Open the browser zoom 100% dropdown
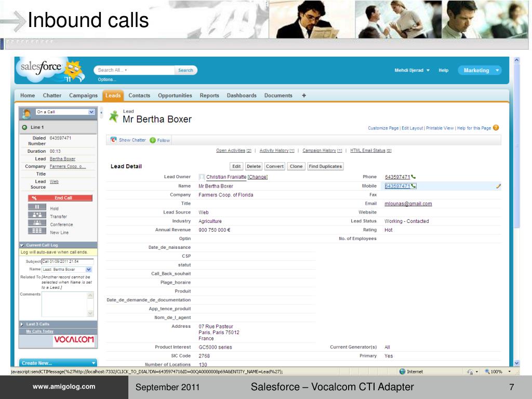 509,371
